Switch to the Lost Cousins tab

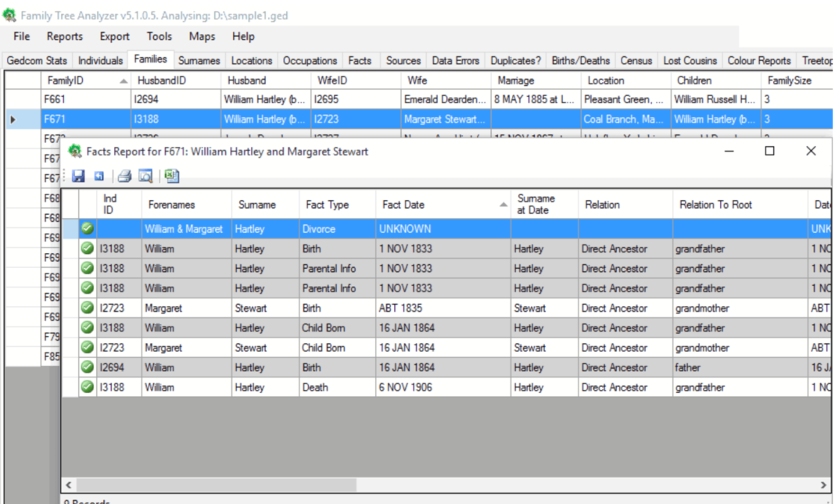click(x=690, y=60)
